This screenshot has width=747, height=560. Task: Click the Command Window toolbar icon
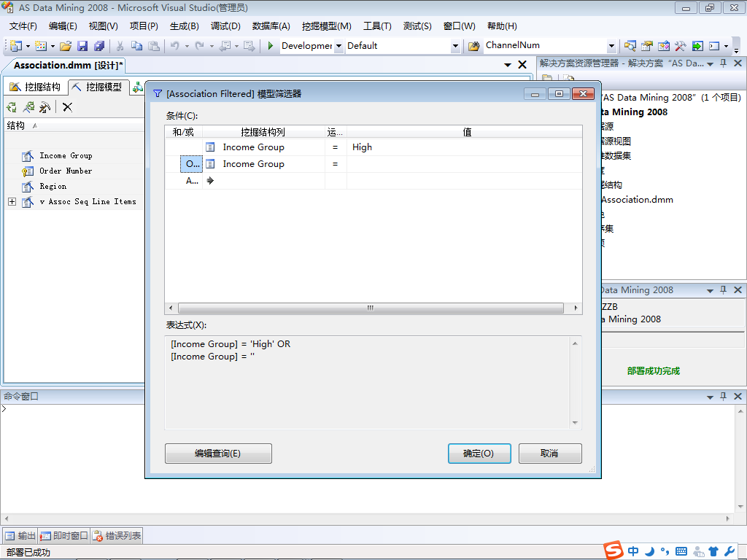714,46
